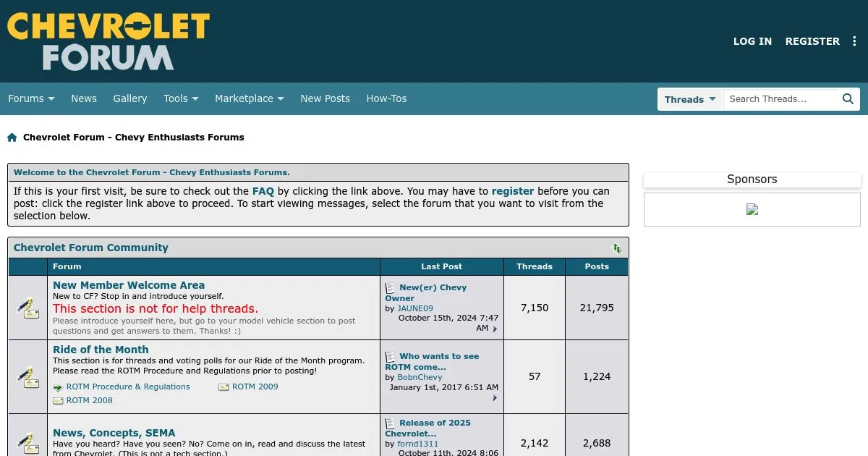Open the Release of 2025 Chevrolet... thread
This screenshot has width=868, height=456.
428,428
